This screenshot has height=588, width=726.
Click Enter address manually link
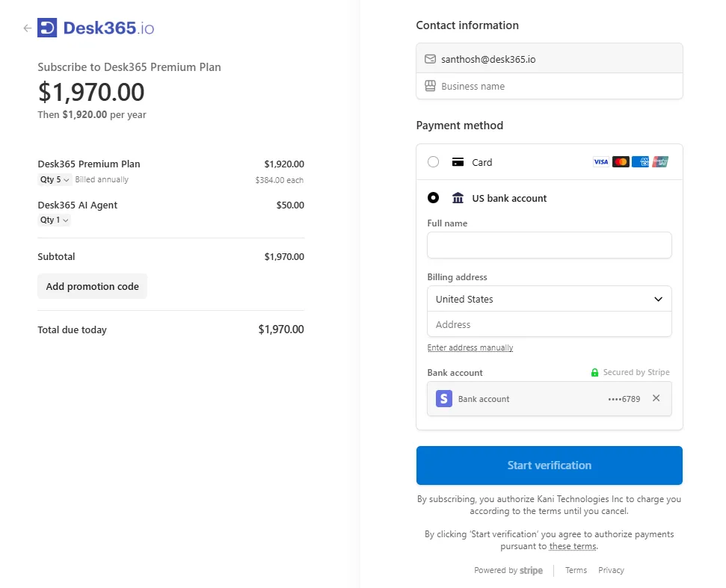pos(470,348)
